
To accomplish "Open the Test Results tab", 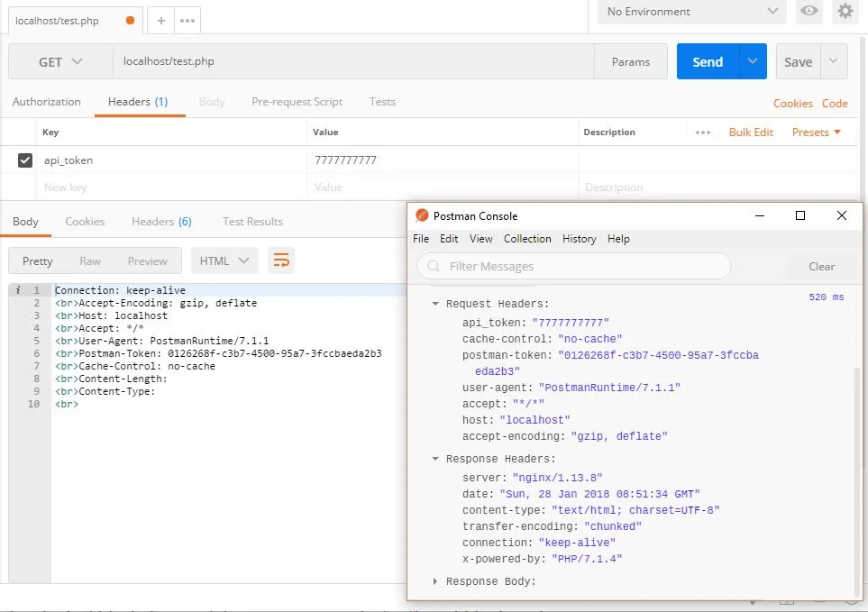I will 252,222.
